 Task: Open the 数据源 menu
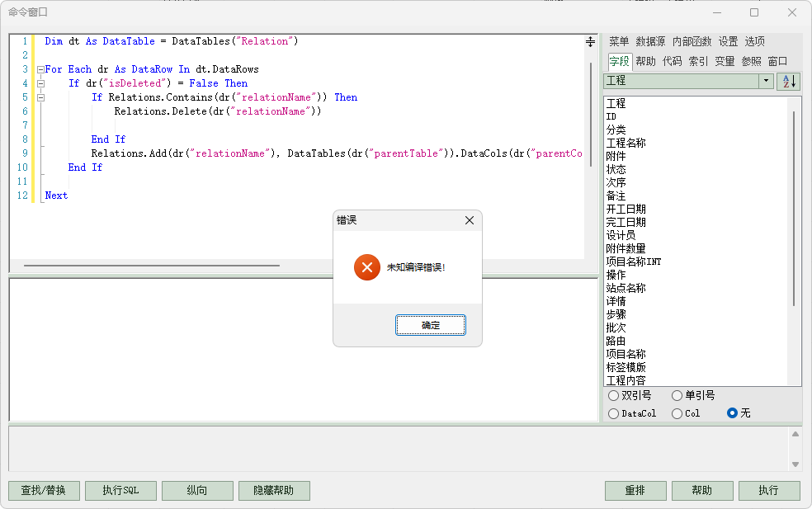click(650, 41)
